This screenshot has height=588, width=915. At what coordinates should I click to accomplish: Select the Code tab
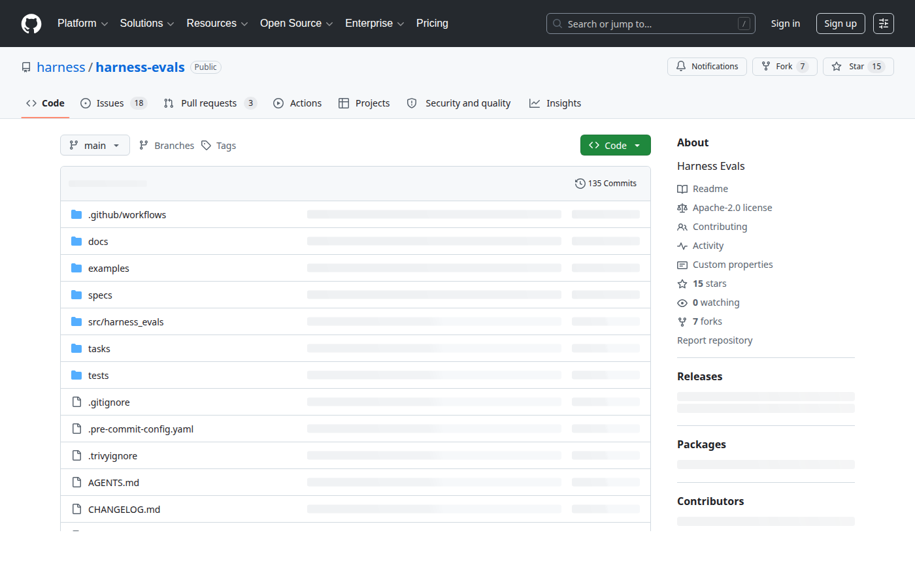tap(45, 103)
